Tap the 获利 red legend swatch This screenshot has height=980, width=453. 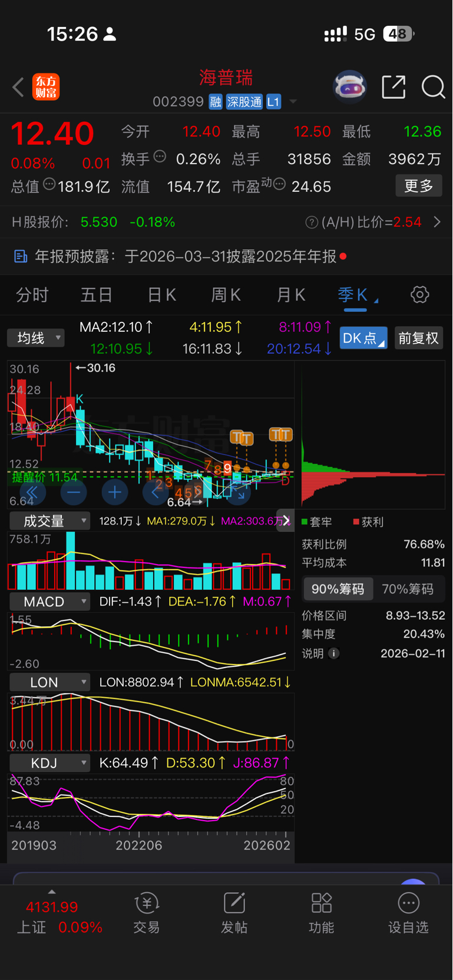click(356, 522)
